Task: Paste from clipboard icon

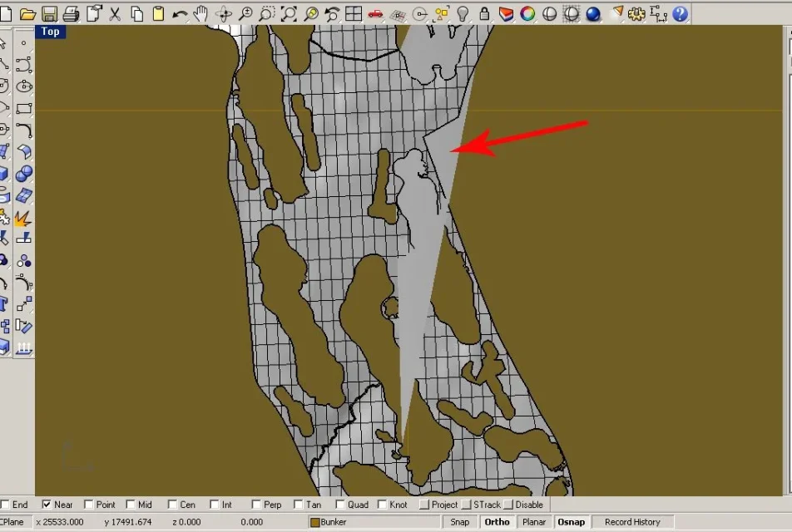Action: point(158,13)
